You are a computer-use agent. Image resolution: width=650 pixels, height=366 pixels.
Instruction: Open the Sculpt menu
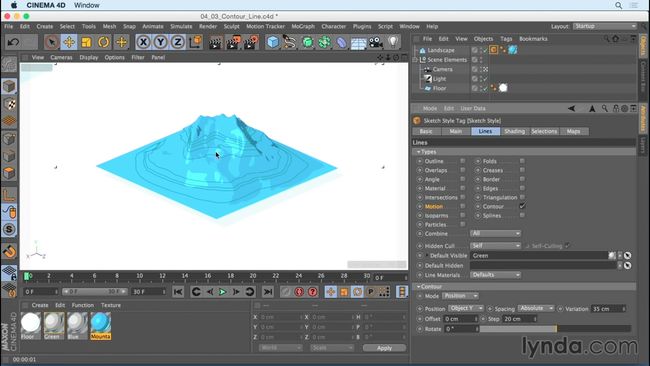[231, 26]
